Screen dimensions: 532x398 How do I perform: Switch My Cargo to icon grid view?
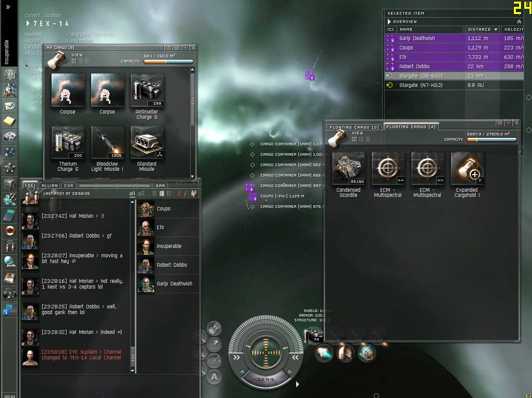tap(74, 61)
